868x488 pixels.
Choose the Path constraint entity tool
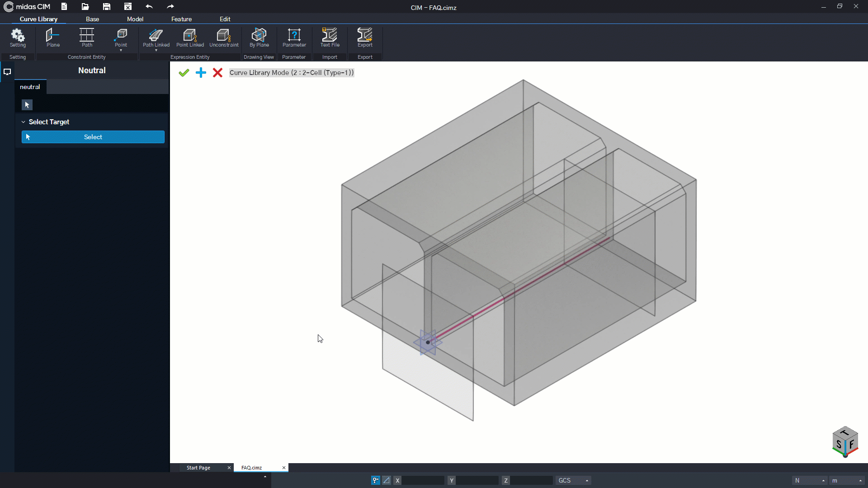(x=87, y=38)
